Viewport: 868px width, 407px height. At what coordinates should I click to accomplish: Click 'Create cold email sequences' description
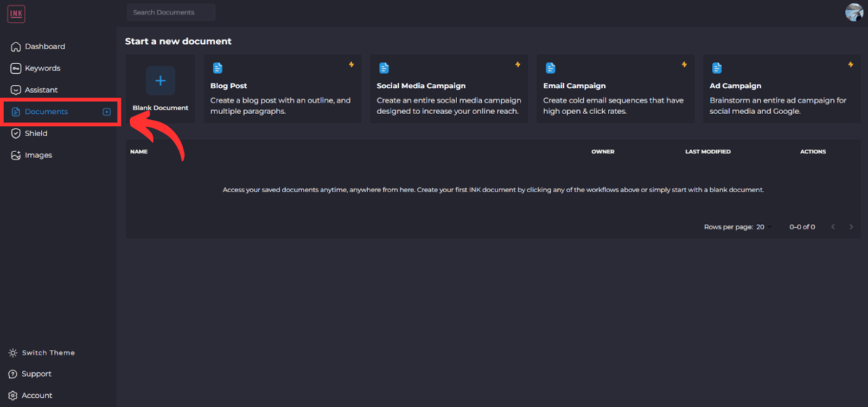(613, 106)
